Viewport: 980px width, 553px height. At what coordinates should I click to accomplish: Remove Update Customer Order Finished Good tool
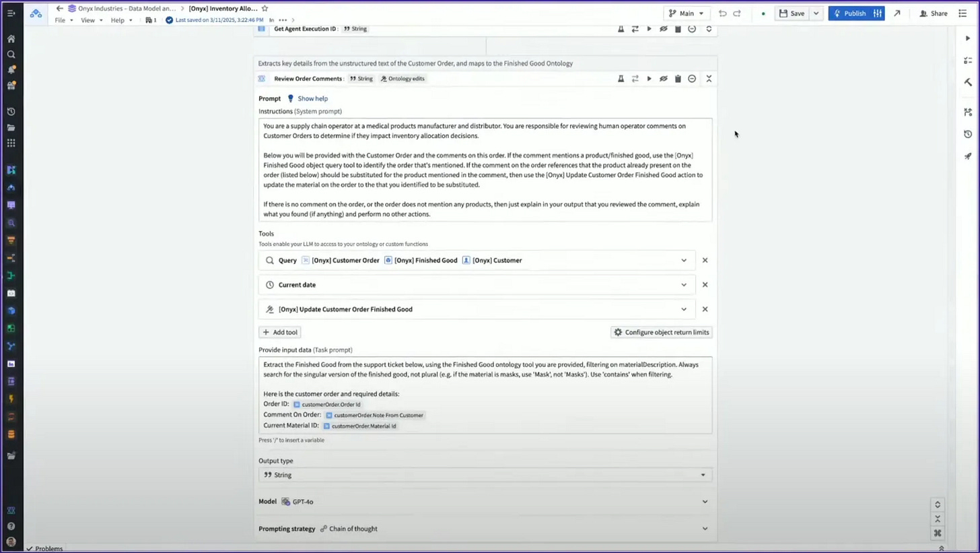coord(705,309)
